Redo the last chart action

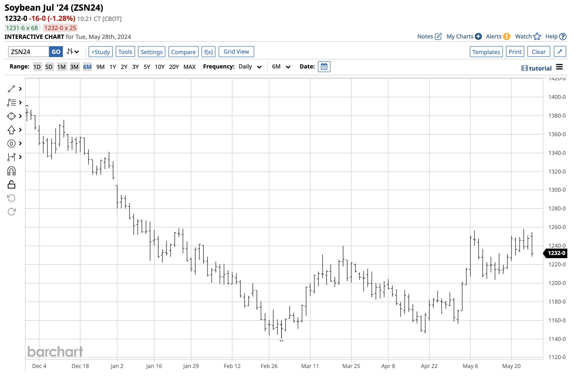pos(11,212)
